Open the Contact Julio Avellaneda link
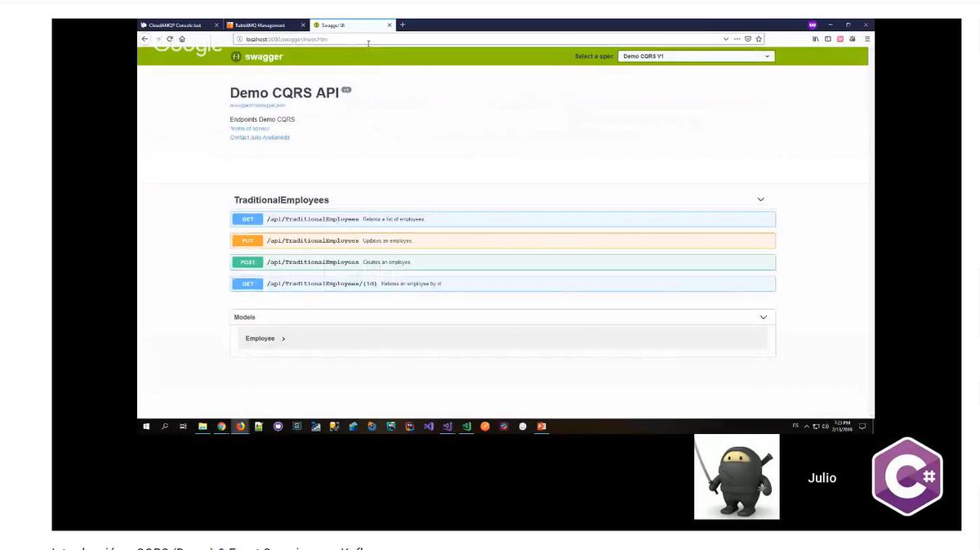Screen dimensions: 980x550 click(x=260, y=137)
